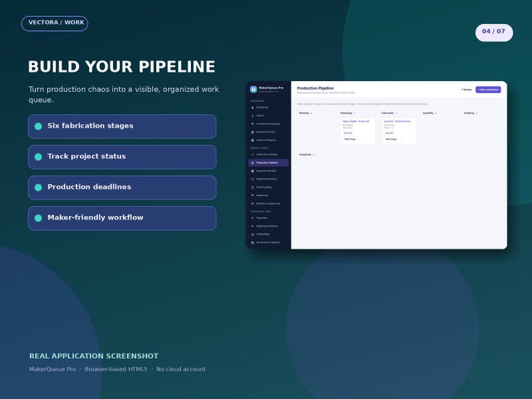The height and width of the screenshot is (399, 532).
Task: Click Next stage on Cyber Knight card
Action: (x=350, y=139)
